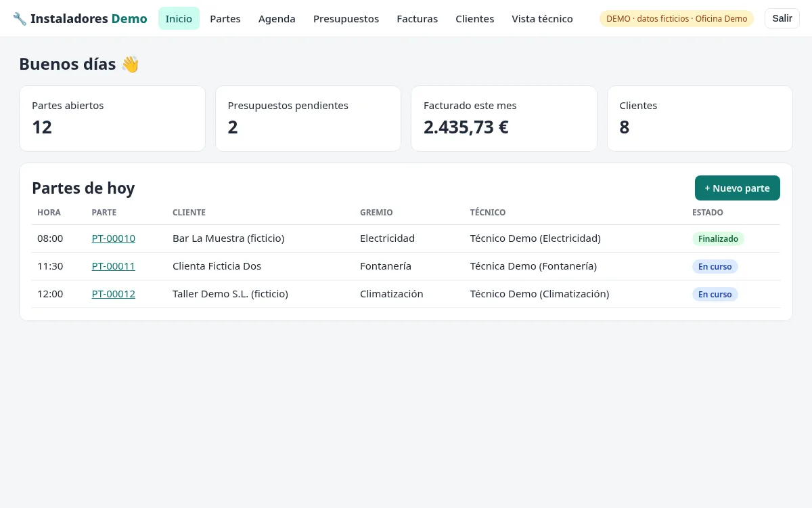
Task: Click the 08:00 time cell
Action: (x=50, y=238)
